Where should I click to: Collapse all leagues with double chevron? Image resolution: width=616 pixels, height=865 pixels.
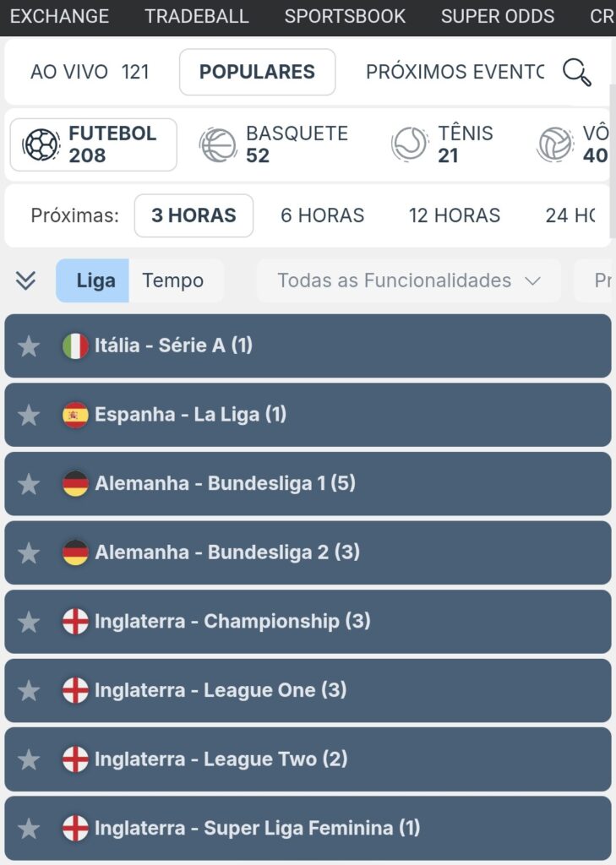click(x=26, y=280)
